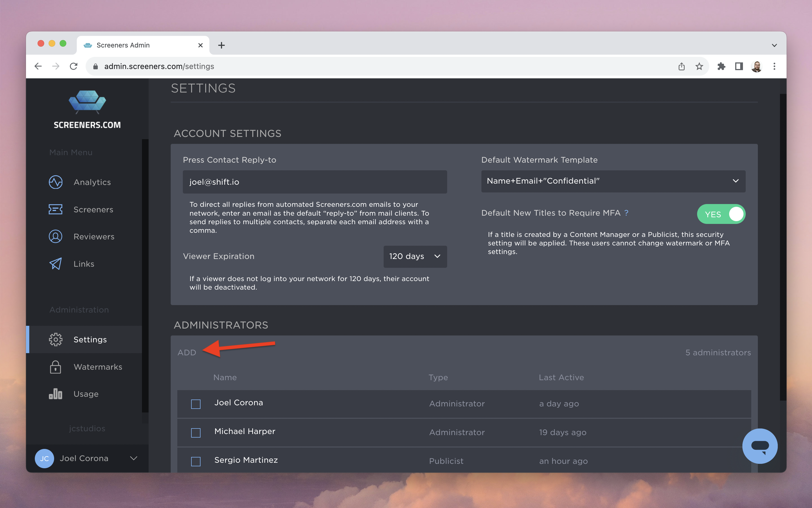Click 'a day ago' last active cell
Screen dimensions: 812x508
(559, 404)
